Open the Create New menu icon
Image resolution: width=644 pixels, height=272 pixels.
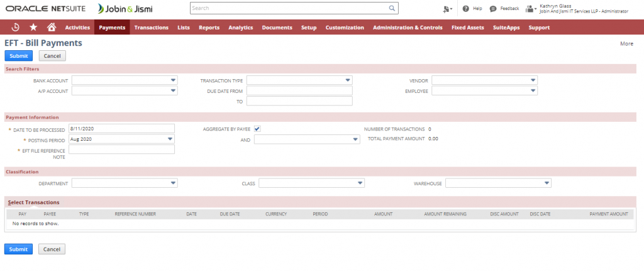[447, 9]
